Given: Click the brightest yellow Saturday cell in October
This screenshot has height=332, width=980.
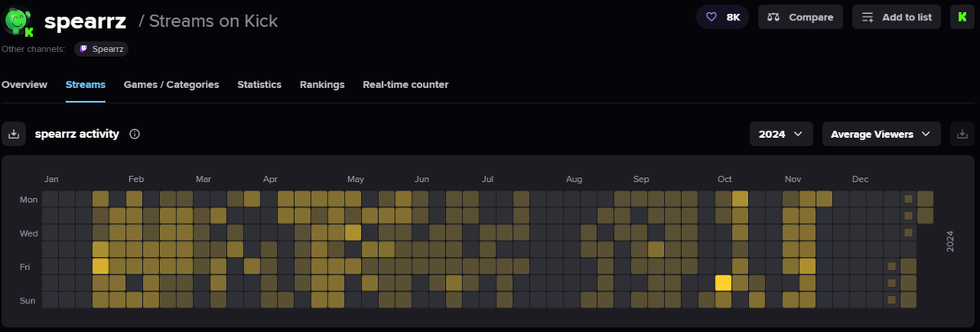Looking at the screenshot, I should [723, 283].
